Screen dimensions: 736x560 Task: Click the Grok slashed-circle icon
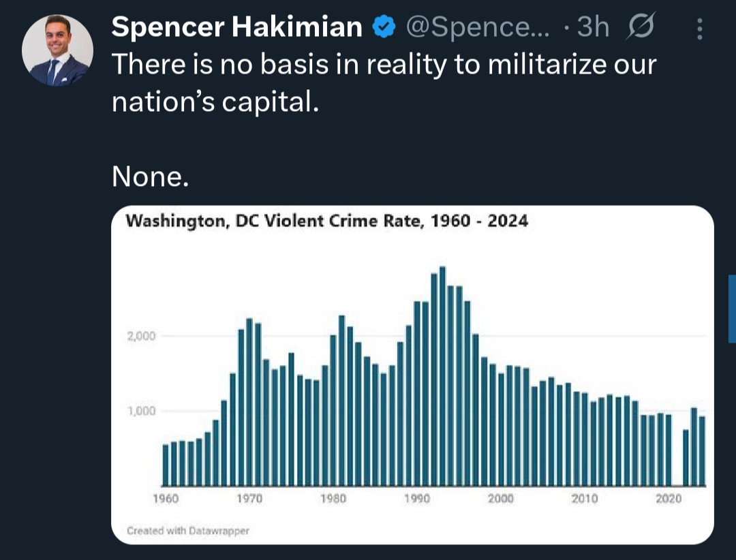click(641, 27)
